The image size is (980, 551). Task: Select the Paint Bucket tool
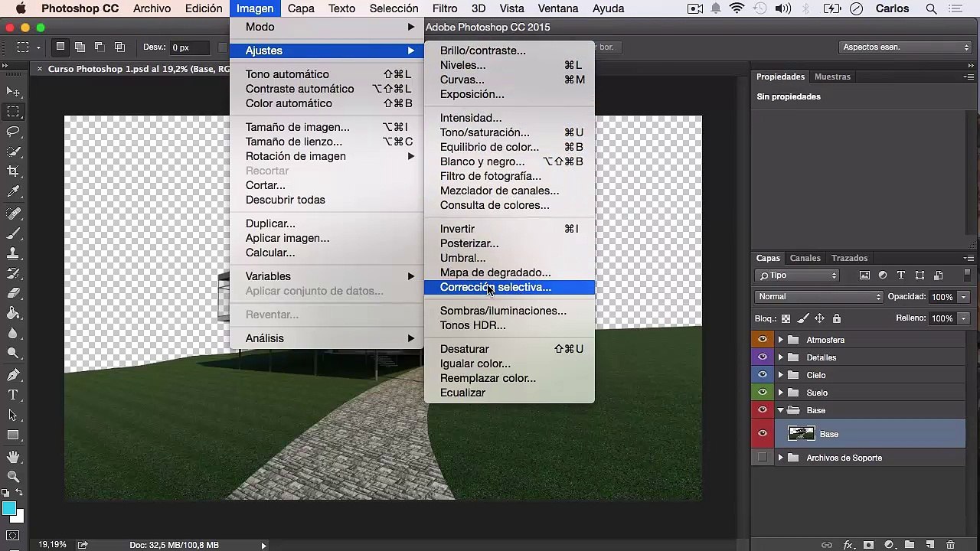click(x=13, y=313)
